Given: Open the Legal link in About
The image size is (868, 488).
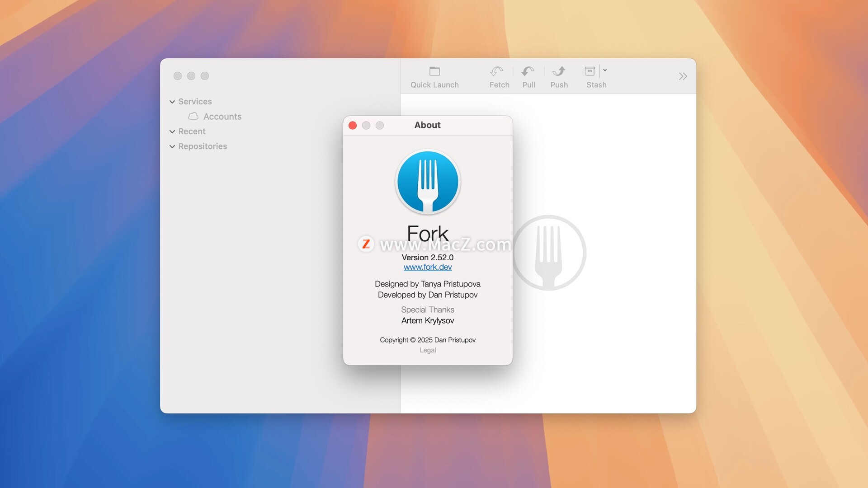Looking at the screenshot, I should (x=428, y=350).
